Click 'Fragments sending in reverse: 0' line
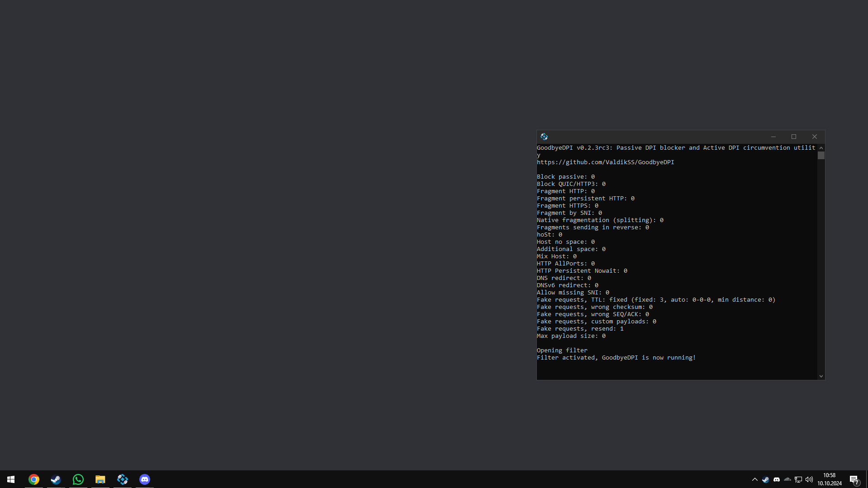 point(593,227)
